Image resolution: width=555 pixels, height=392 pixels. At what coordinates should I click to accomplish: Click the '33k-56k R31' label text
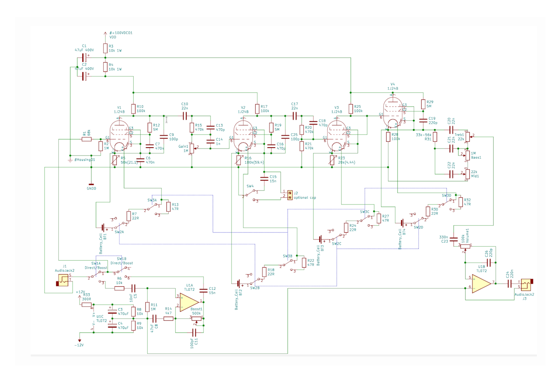(x=423, y=137)
